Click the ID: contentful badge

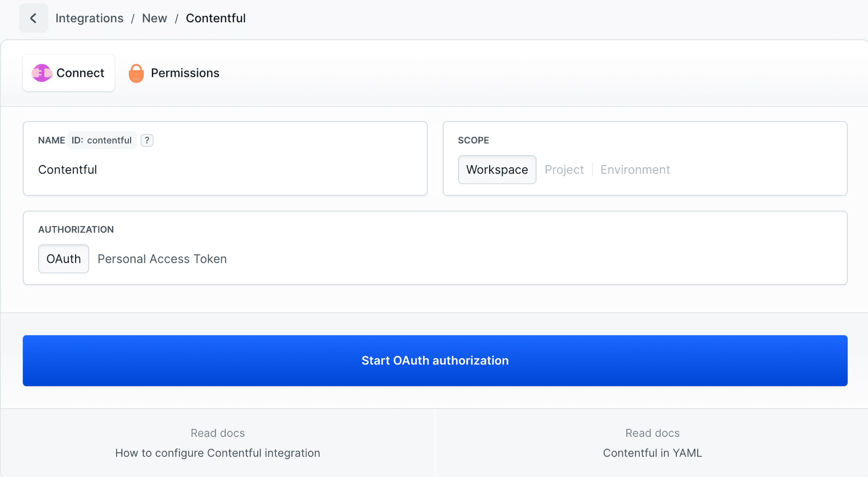click(x=102, y=140)
